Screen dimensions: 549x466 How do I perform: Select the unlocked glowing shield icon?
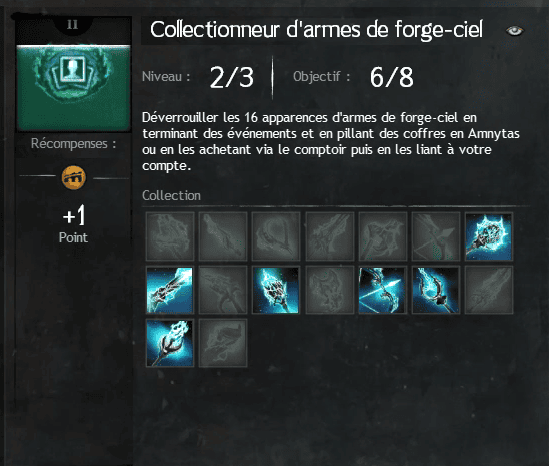click(276, 290)
